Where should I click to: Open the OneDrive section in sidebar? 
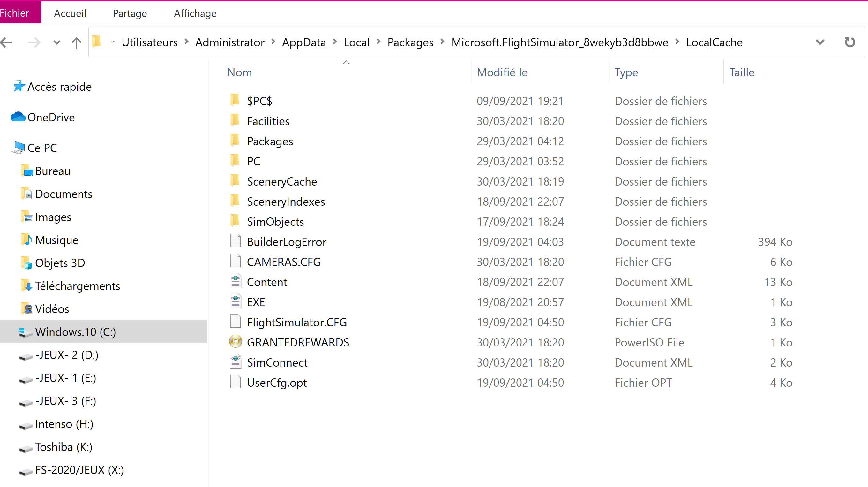point(51,117)
